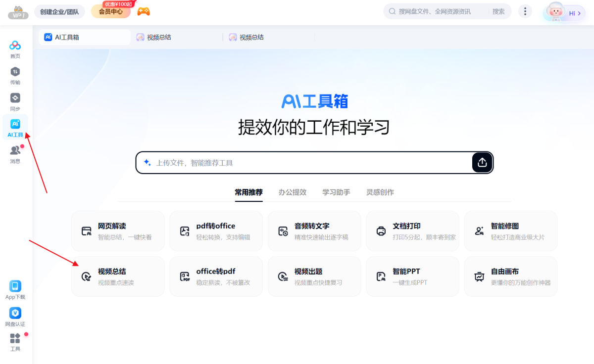This screenshot has height=364, width=594.
Task: Click the 网页解读 card icon
Action: (87, 231)
